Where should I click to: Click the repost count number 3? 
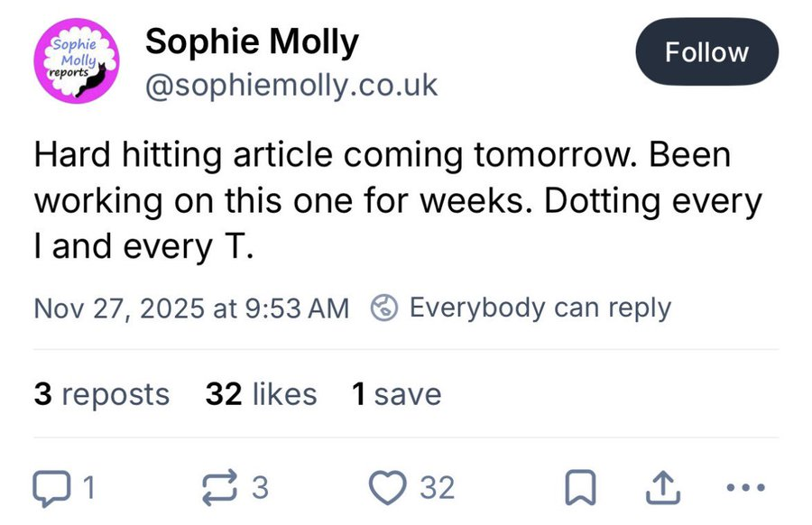point(260,488)
